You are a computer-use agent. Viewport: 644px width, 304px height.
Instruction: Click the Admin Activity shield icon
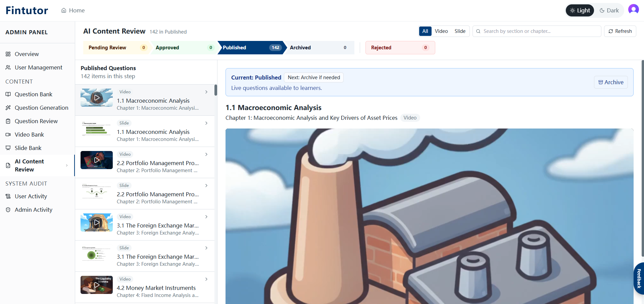8,210
